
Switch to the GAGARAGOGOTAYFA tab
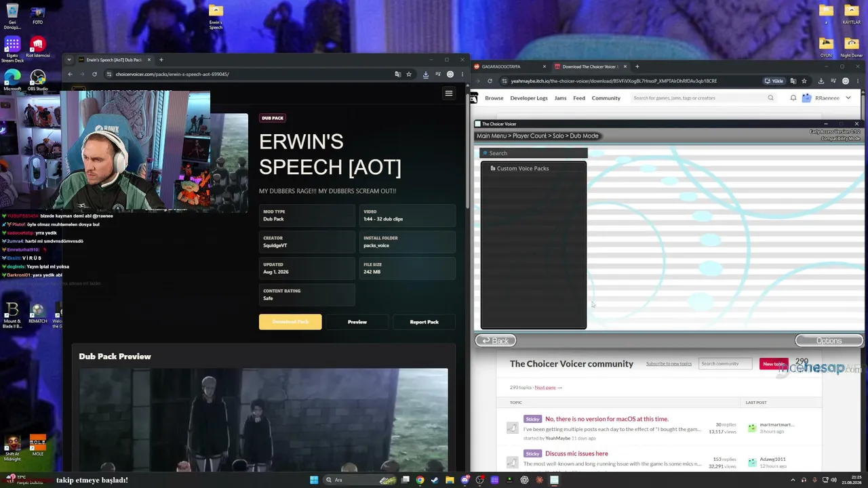[510, 66]
